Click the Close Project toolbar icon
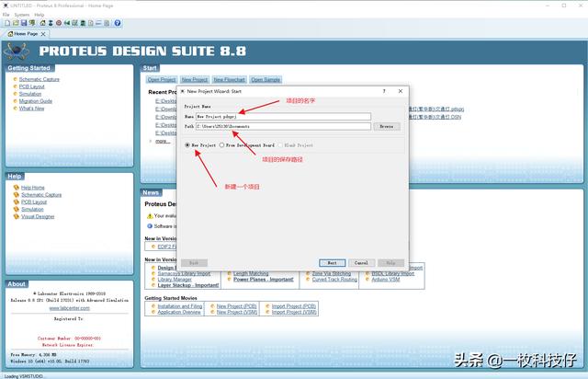This screenshot has width=588, height=379. 32,23
